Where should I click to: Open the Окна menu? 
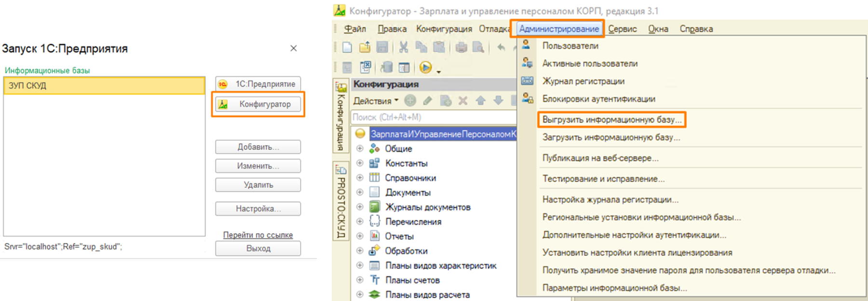click(x=658, y=29)
